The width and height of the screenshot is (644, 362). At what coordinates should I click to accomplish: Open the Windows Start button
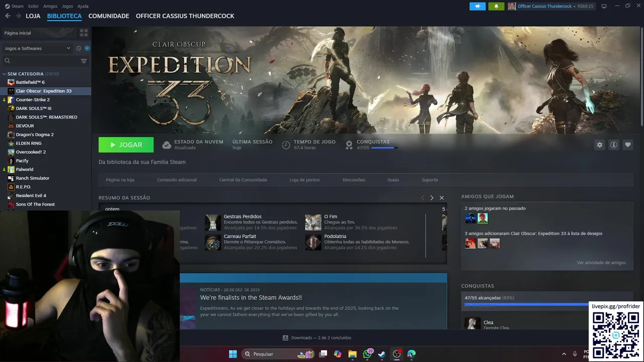[233, 354]
